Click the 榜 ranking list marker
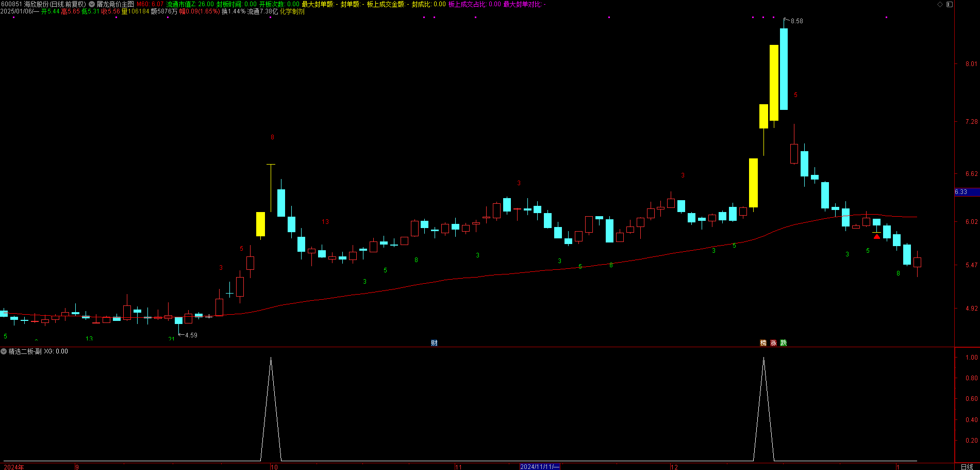980x470 pixels. (763, 343)
